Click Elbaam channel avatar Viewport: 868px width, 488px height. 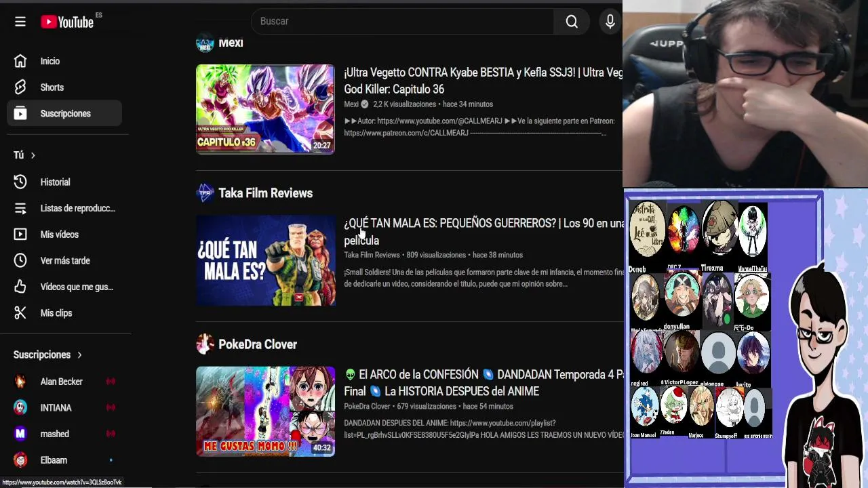(20, 460)
